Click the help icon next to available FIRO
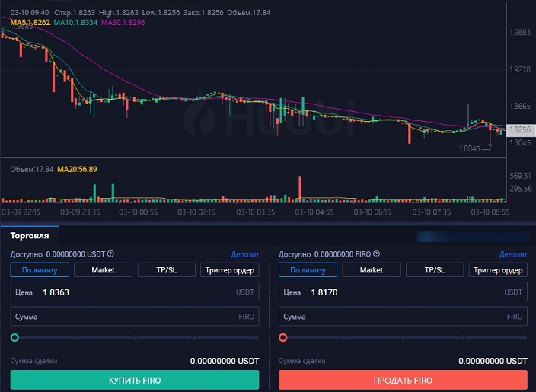This screenshot has height=392, width=536. [x=376, y=254]
